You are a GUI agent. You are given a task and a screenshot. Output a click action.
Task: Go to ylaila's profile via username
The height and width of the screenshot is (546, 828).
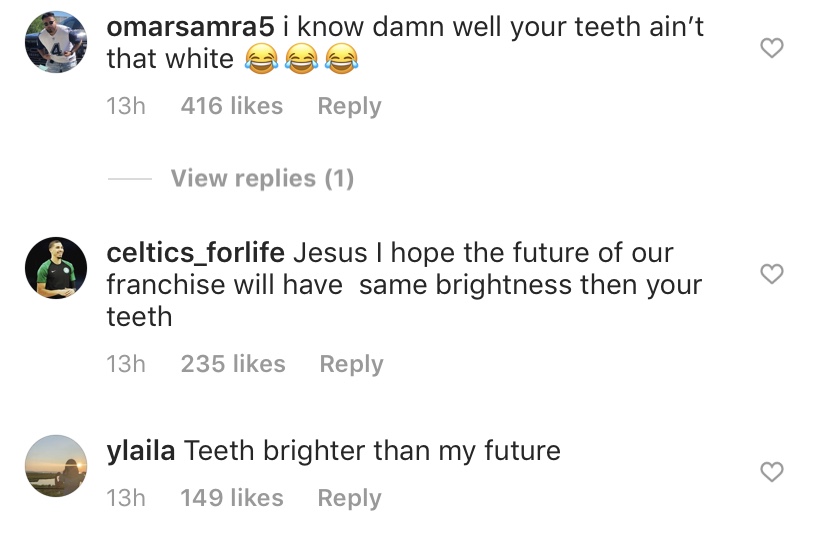[x=141, y=451]
